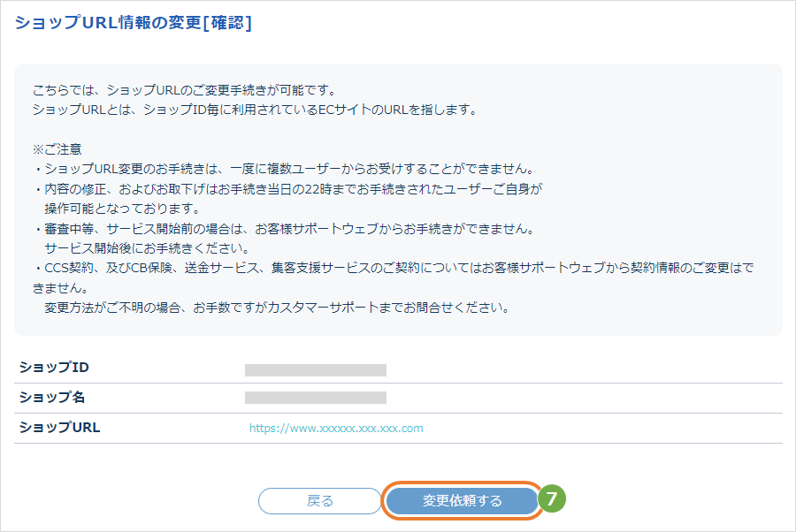Click the masked ショップ名 value
The height and width of the screenshot is (532, 796).
click(315, 398)
